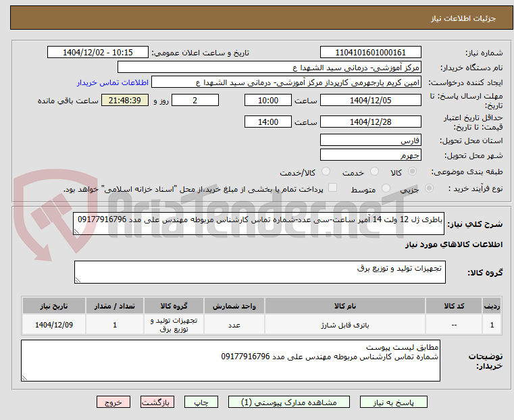Click the ردیف column header
Screen dimensions: 514x420
point(492,306)
